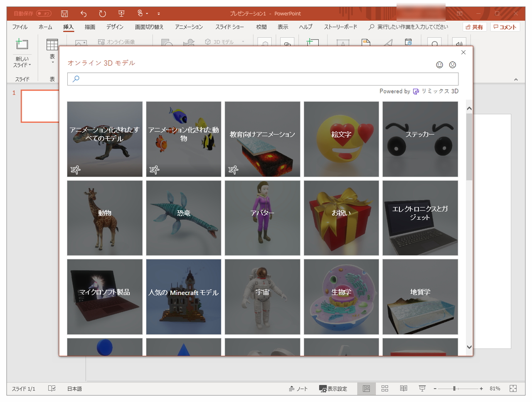Start the slideshow from the status bar icon
The width and height of the screenshot is (532, 402).
tap(422, 389)
